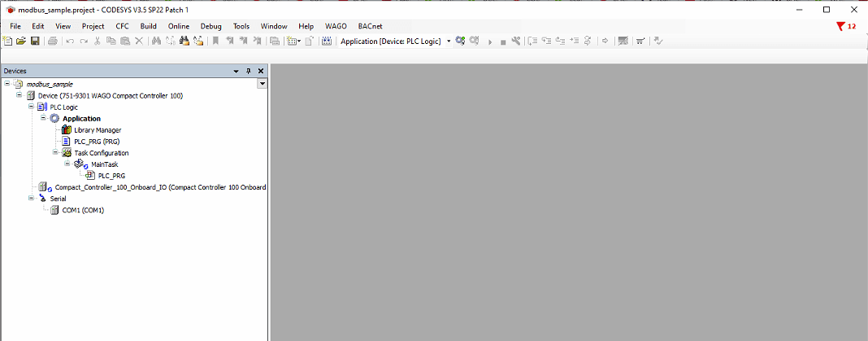Stop the application with square icon

tap(503, 42)
